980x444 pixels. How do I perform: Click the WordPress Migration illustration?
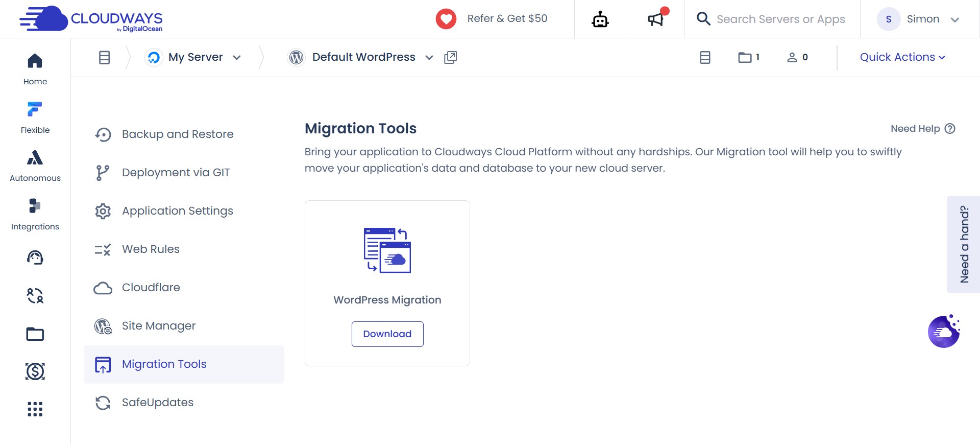pyautogui.click(x=387, y=250)
